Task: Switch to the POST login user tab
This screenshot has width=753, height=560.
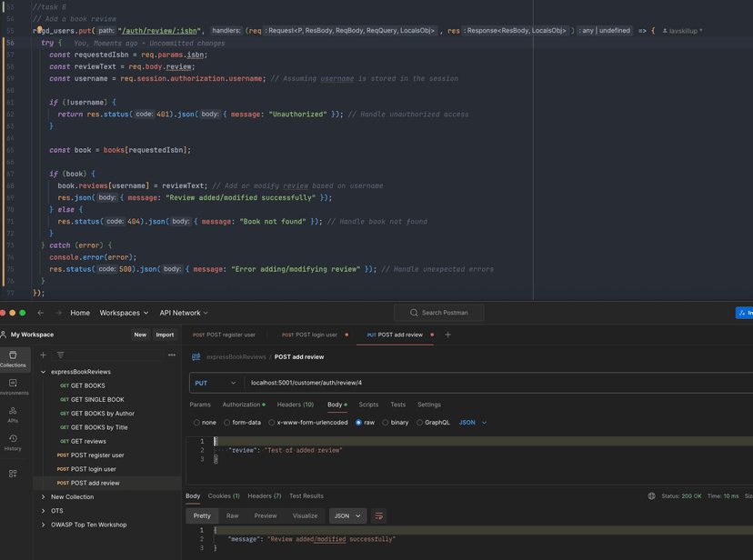Action: (309, 335)
